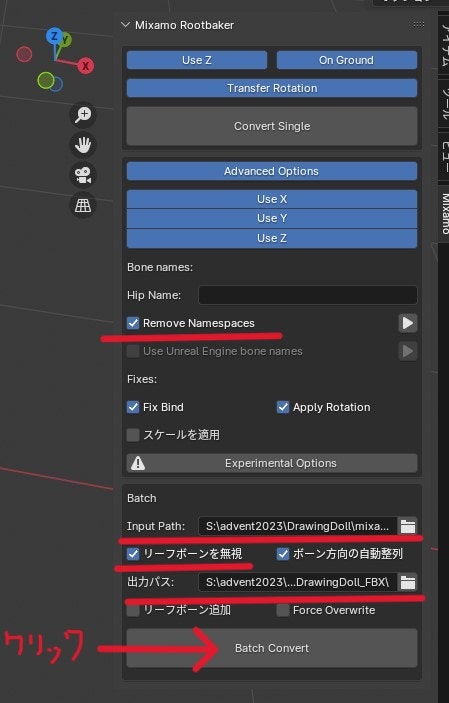This screenshot has width=449, height=703.
Task: Click the Experimental Options warning icon
Action: (x=138, y=463)
